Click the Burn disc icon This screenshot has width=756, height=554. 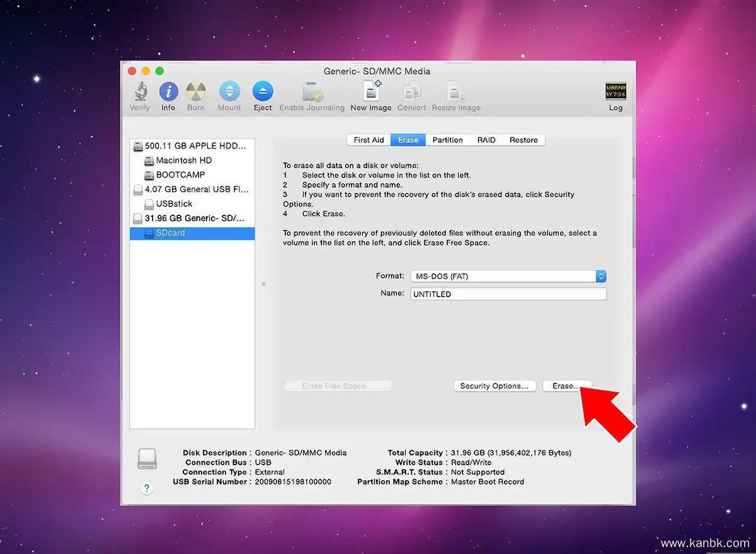tap(196, 93)
